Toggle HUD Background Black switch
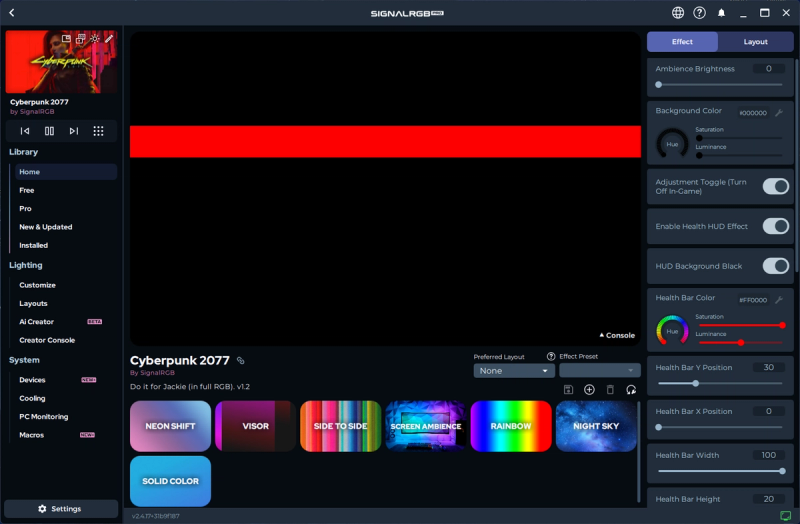This screenshot has width=800, height=524. [x=776, y=266]
